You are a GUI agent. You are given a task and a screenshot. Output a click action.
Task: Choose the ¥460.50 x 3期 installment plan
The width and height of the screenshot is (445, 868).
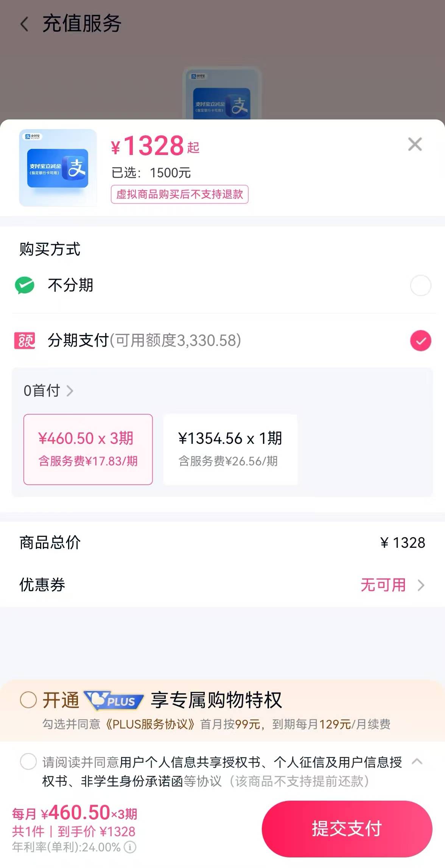(88, 449)
